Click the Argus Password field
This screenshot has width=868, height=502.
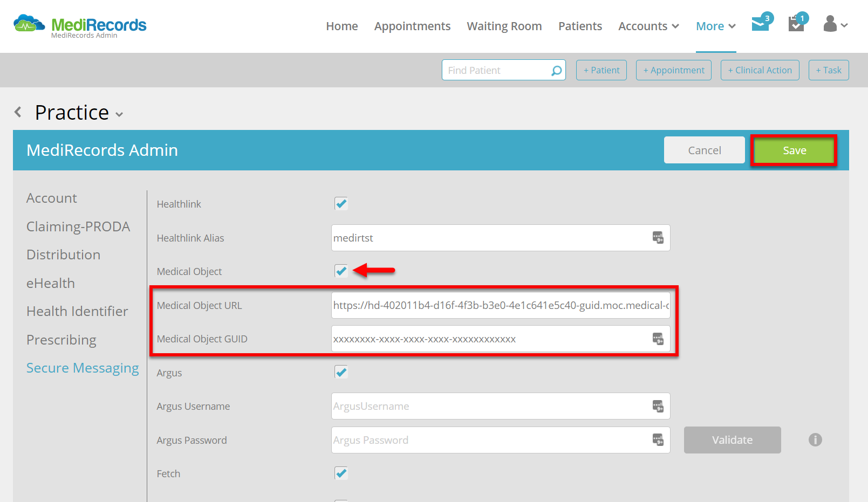pos(501,440)
